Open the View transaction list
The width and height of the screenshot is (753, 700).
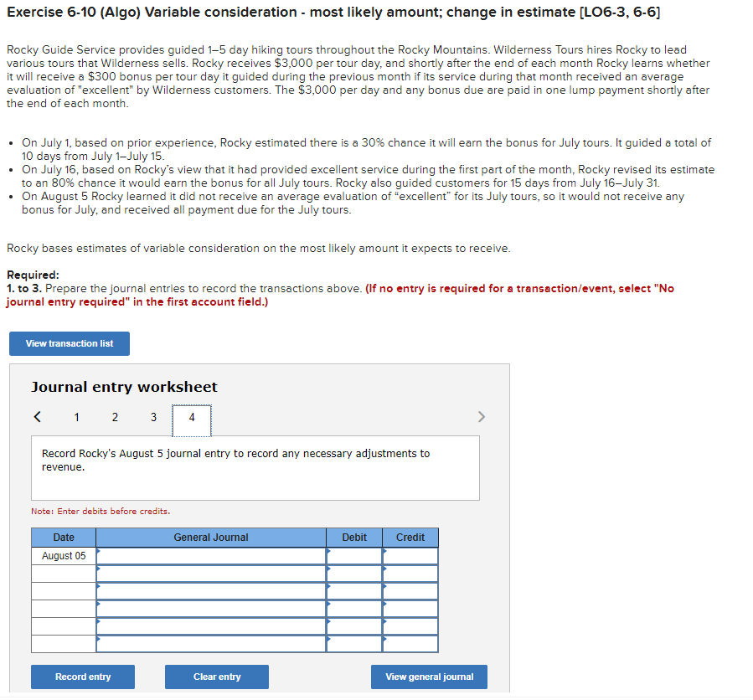pos(69,343)
